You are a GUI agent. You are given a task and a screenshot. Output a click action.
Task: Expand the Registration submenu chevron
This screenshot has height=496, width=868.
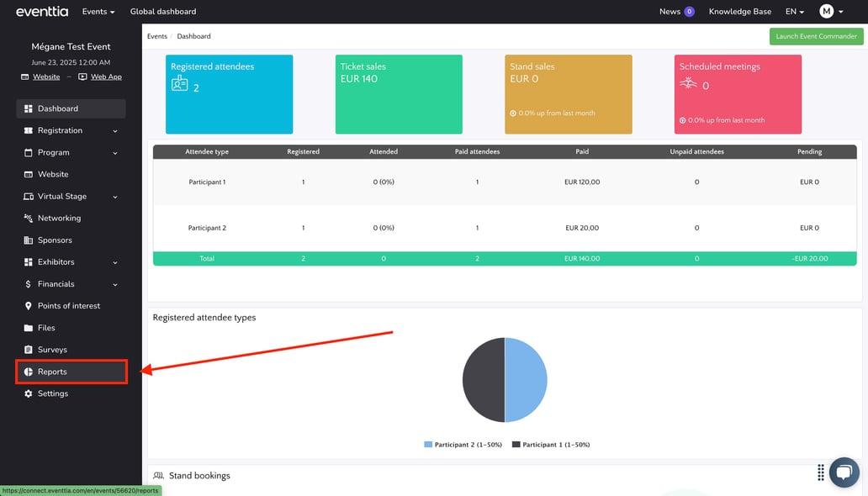pyautogui.click(x=115, y=131)
